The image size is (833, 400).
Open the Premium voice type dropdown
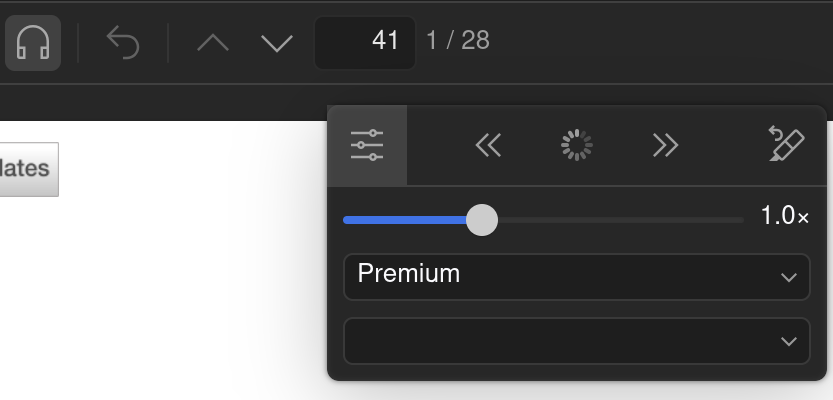577,277
